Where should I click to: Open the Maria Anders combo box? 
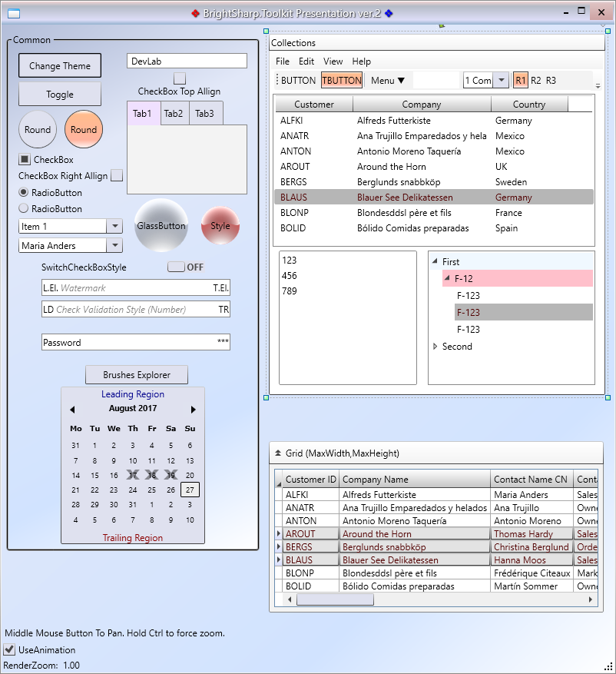tap(114, 246)
